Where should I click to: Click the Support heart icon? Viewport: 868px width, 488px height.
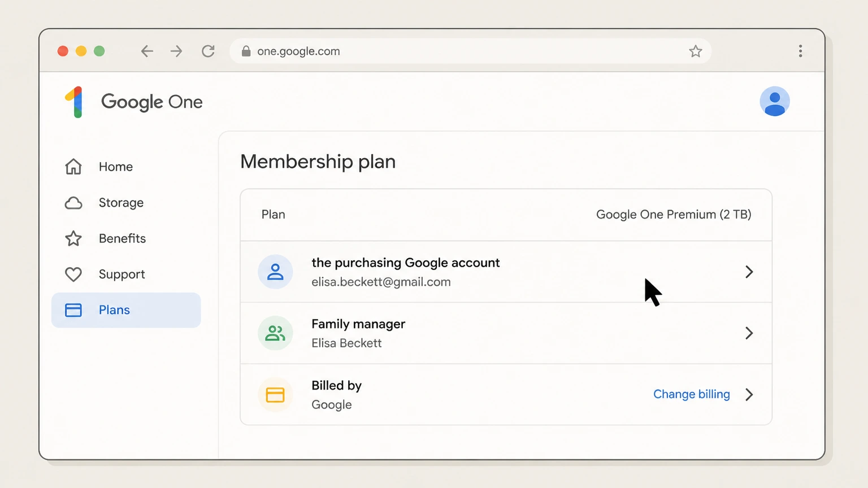(73, 274)
